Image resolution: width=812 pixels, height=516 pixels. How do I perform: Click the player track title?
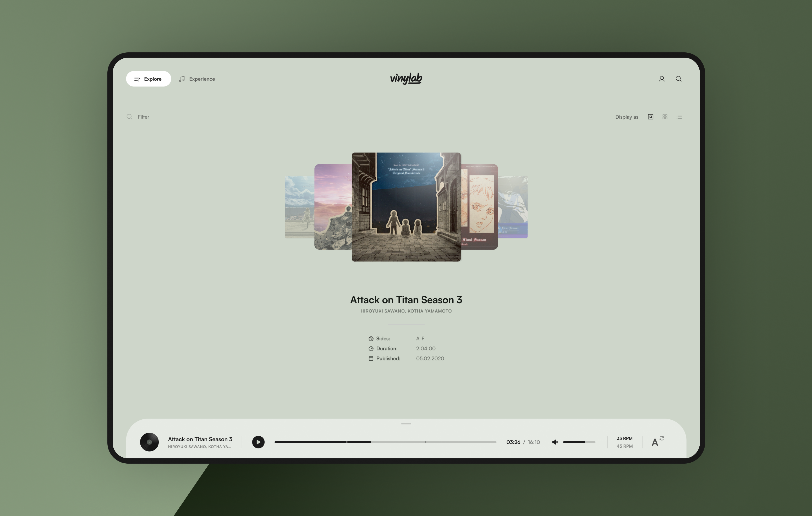pos(200,439)
